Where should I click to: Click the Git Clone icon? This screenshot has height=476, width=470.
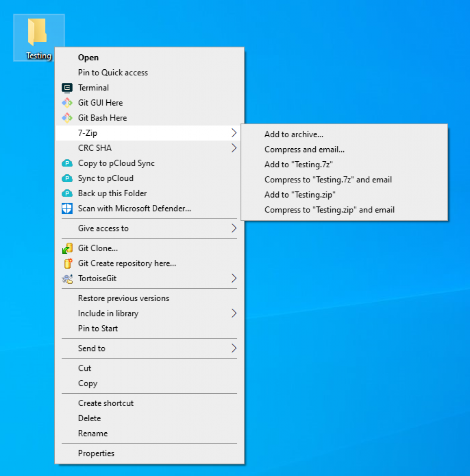coord(67,248)
